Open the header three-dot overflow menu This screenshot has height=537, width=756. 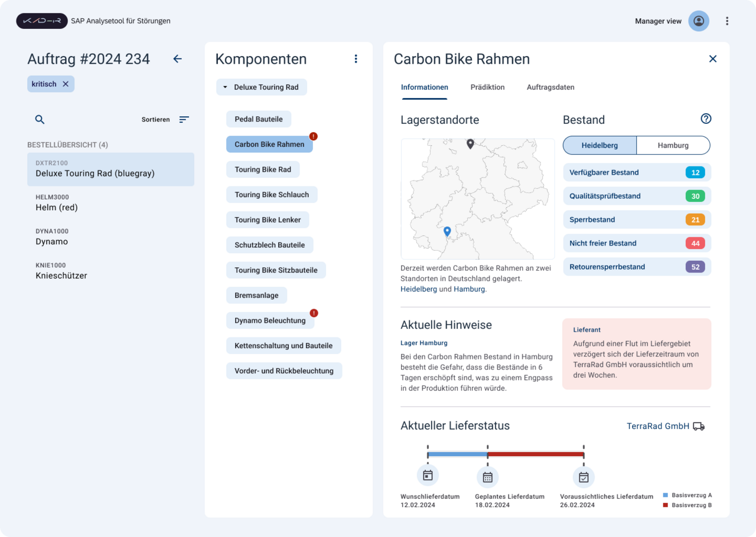727,21
